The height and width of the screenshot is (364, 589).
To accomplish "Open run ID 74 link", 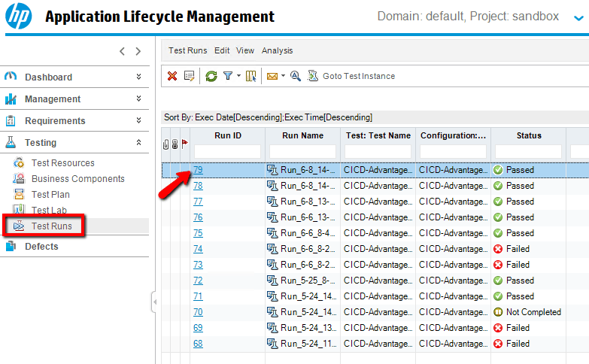I will [198, 249].
